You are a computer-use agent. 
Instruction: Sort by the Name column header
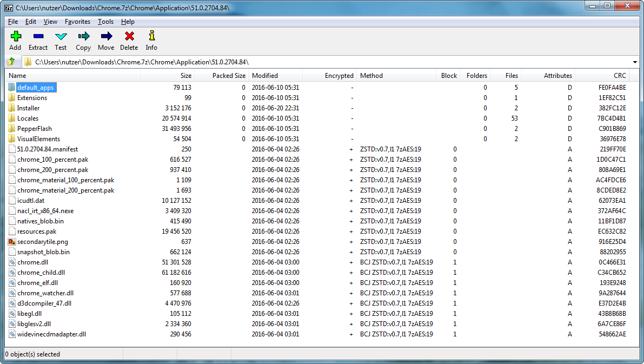[72, 76]
